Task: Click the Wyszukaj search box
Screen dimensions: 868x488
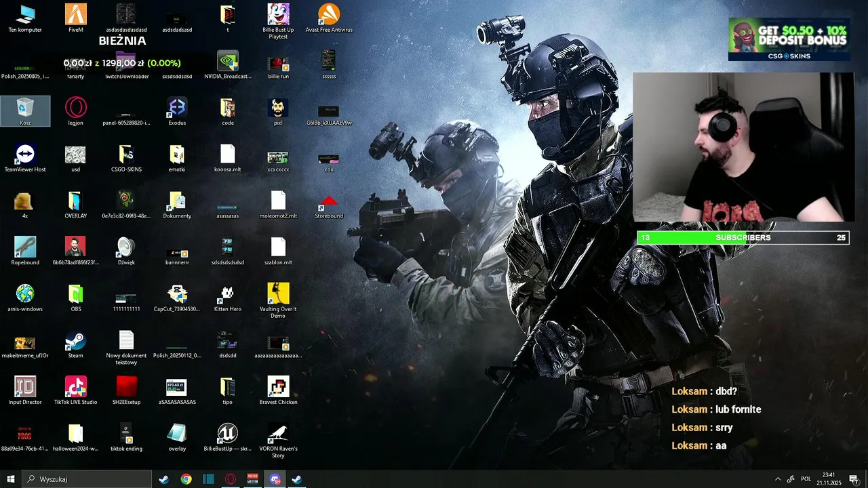Action: click(87, 479)
